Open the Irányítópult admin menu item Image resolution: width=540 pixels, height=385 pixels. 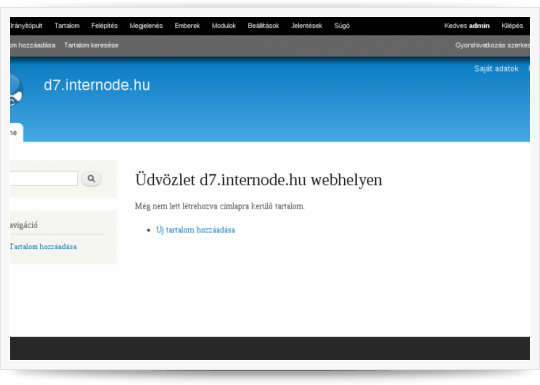[26, 26]
